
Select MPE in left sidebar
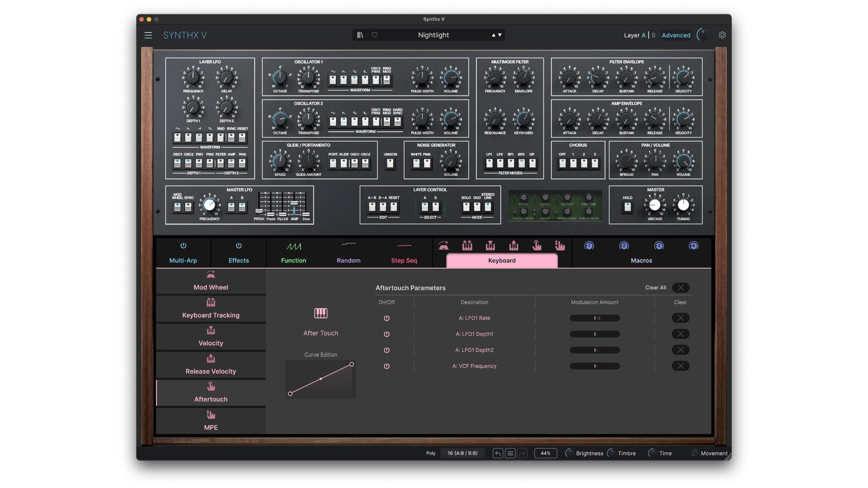pos(211,421)
